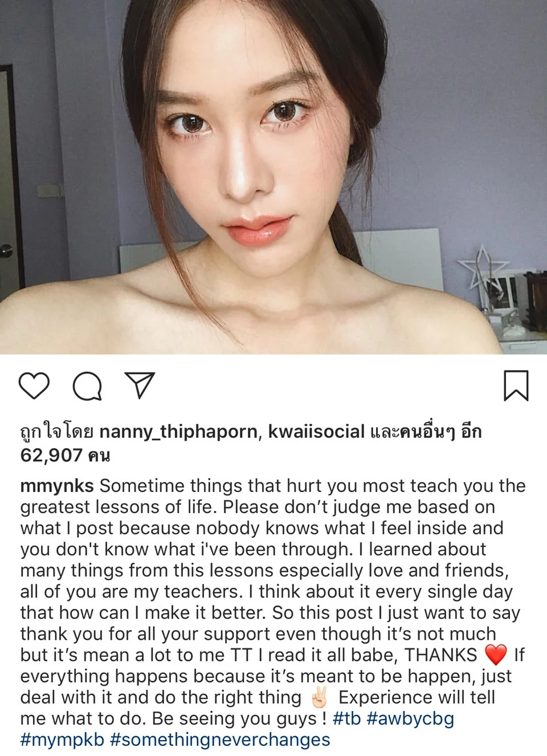Image resolution: width=547 pixels, height=756 pixels.
Task: Open the #mympkb hashtag
Action: (x=62, y=739)
